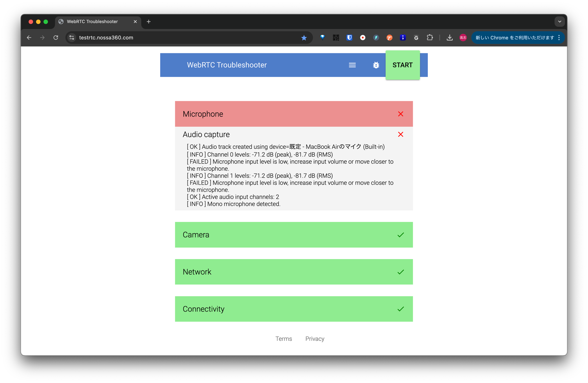Open the blue square extension icon
This screenshot has height=383, width=588.
click(x=403, y=38)
